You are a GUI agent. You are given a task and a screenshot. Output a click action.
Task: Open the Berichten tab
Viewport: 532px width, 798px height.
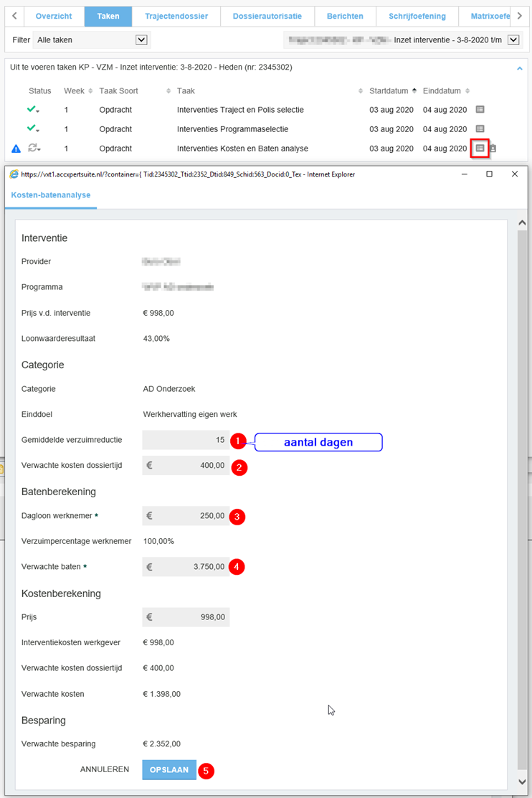tap(345, 16)
